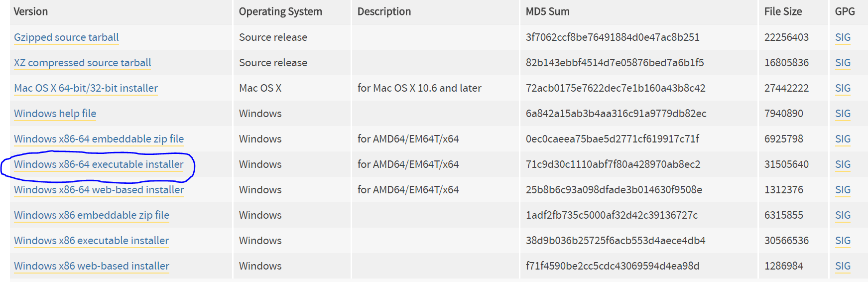Click SIG link for Windows help file
Viewport: 868px width, 282px height.
843,114
